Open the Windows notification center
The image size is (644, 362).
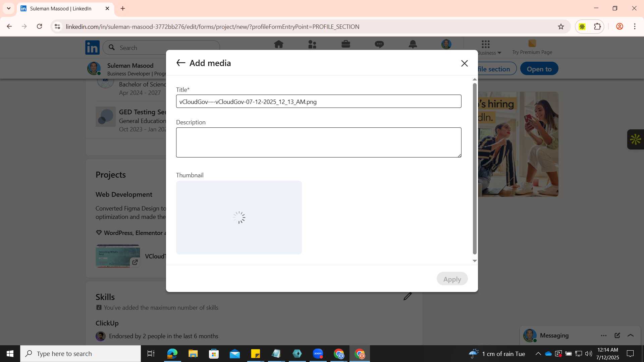[x=630, y=354]
